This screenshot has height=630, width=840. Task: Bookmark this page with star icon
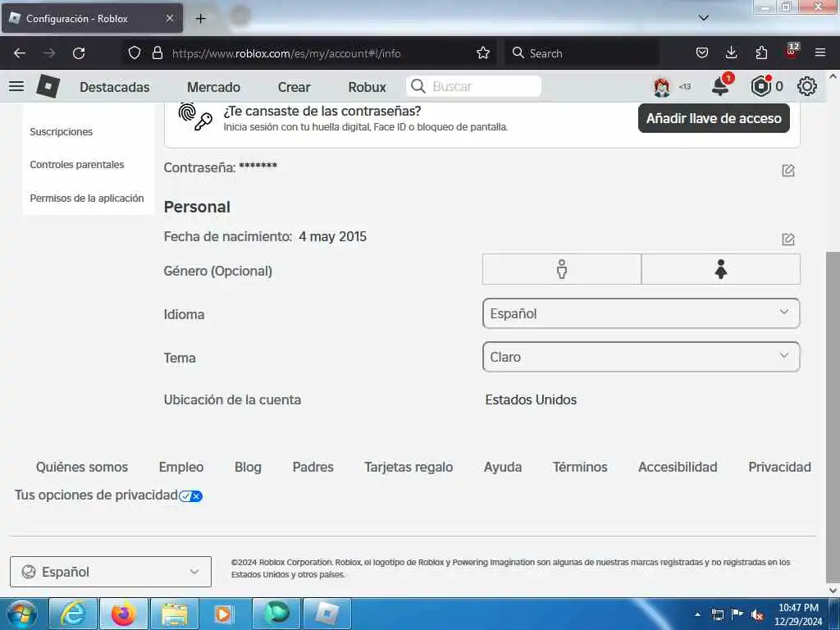(483, 53)
